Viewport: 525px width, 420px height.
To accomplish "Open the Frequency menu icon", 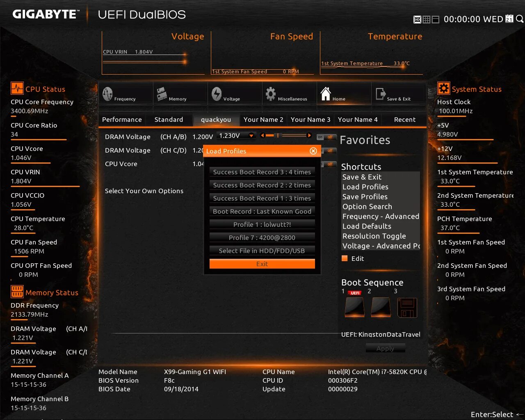I will click(107, 94).
